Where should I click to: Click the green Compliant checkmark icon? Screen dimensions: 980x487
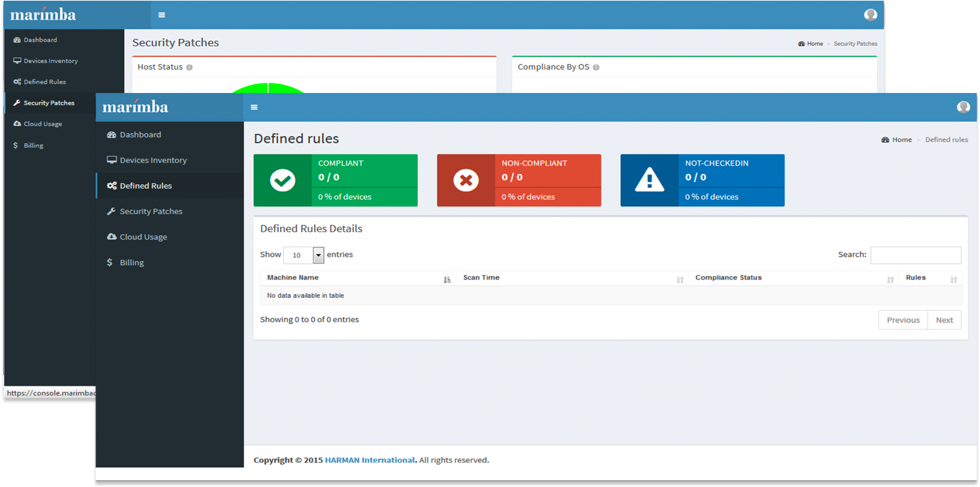tap(283, 181)
